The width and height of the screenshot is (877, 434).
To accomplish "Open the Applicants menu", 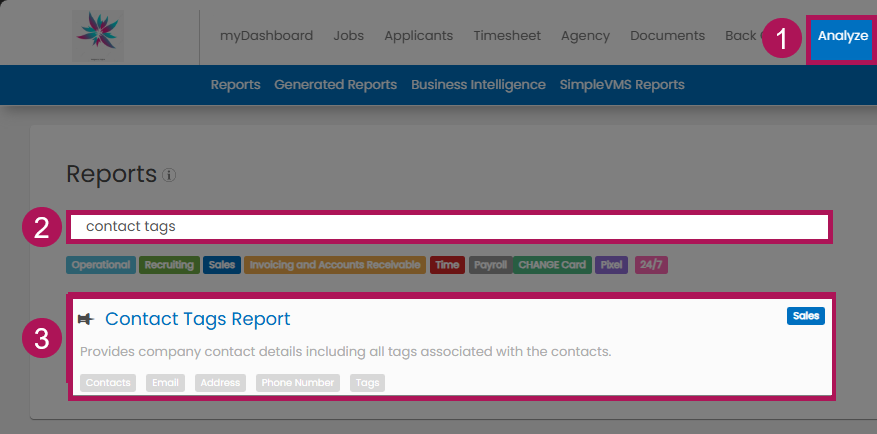I will [418, 36].
